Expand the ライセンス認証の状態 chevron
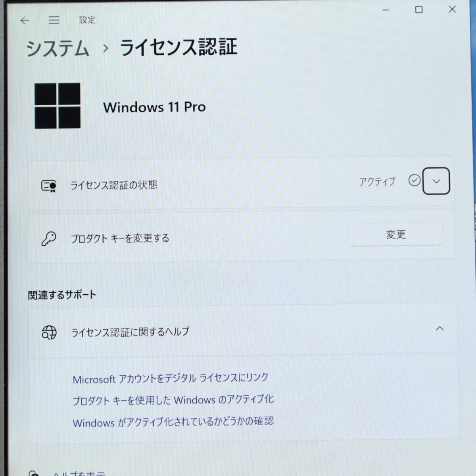The image size is (476, 476). (x=436, y=181)
